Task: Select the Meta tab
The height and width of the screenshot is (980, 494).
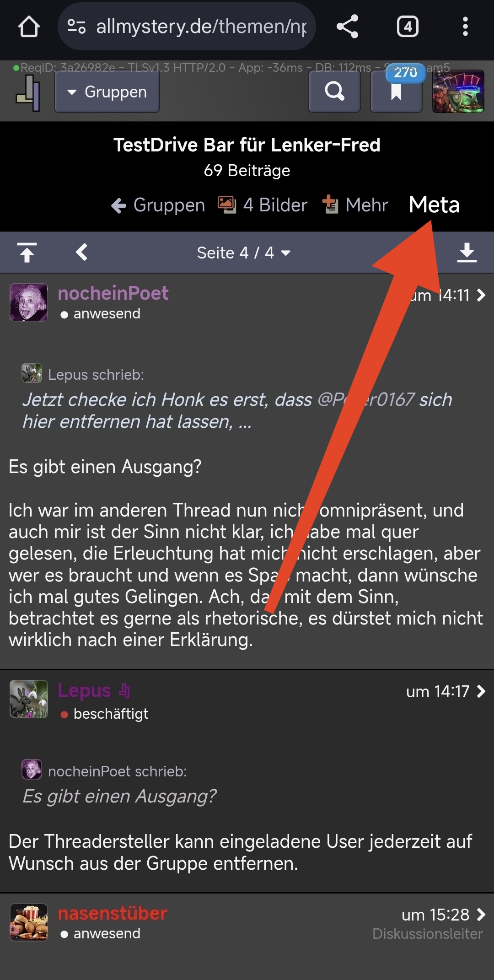Action: click(434, 205)
